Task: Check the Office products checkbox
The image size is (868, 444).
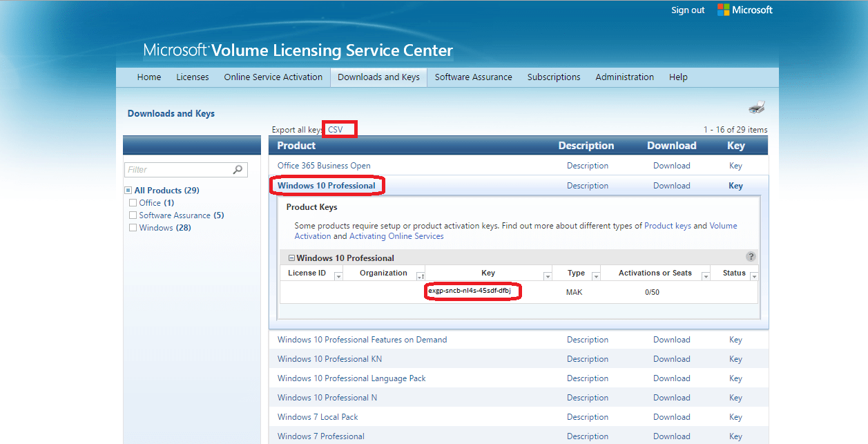Action: pyautogui.click(x=133, y=202)
